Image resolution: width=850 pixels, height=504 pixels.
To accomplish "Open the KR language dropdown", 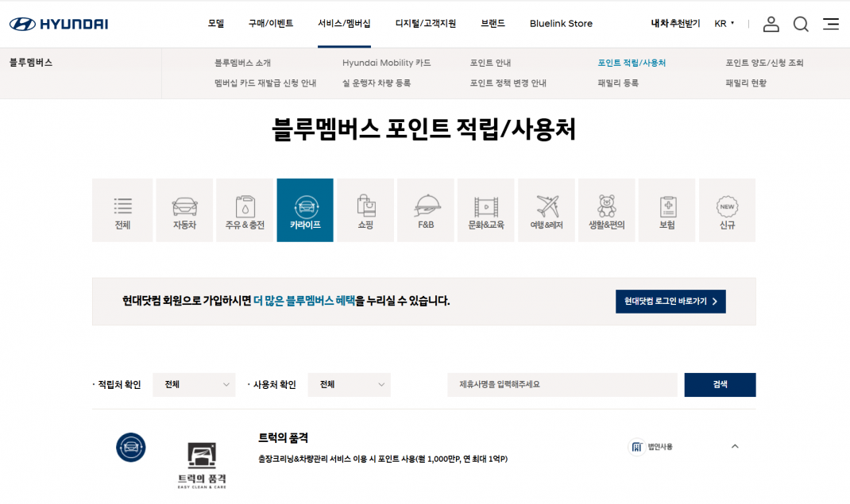I will pos(724,24).
